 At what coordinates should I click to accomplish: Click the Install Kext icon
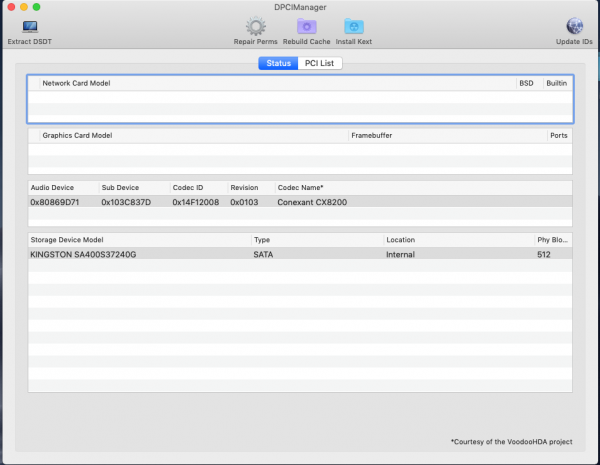tap(354, 26)
